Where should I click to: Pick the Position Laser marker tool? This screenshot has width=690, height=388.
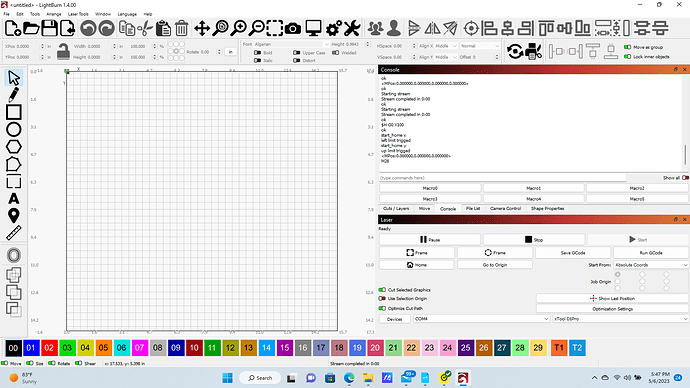click(x=14, y=216)
